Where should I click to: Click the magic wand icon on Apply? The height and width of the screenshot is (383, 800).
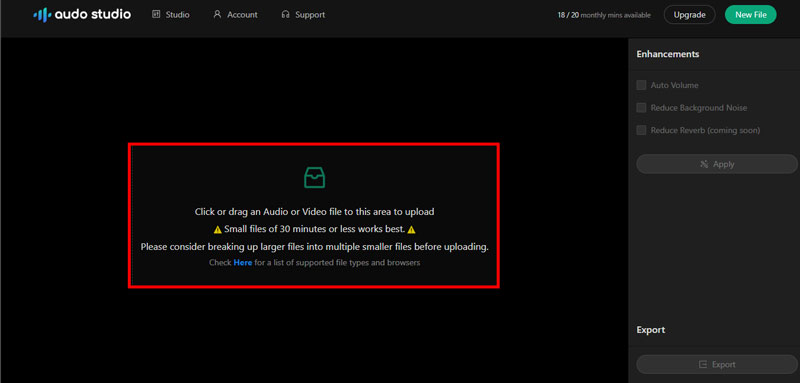coord(704,164)
